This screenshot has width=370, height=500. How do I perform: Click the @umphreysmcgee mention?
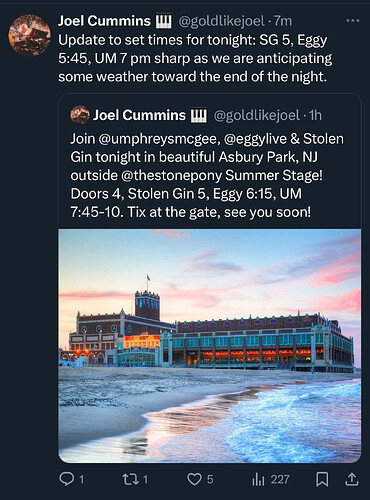point(159,139)
